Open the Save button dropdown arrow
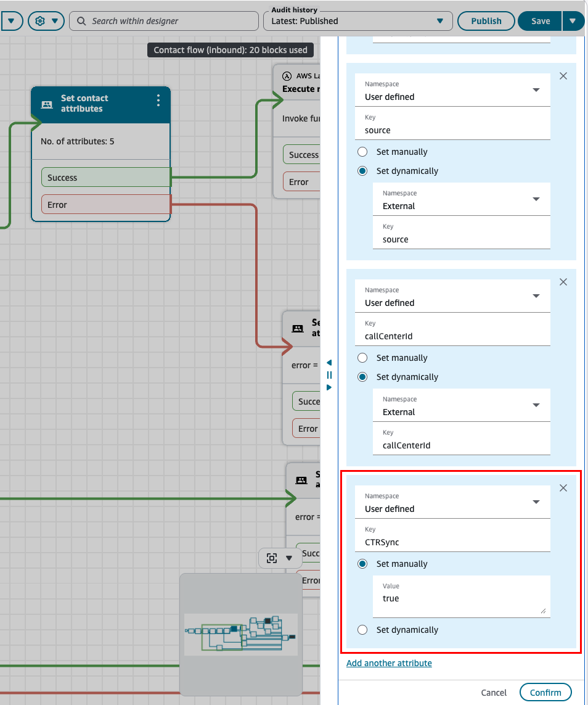 [573, 21]
